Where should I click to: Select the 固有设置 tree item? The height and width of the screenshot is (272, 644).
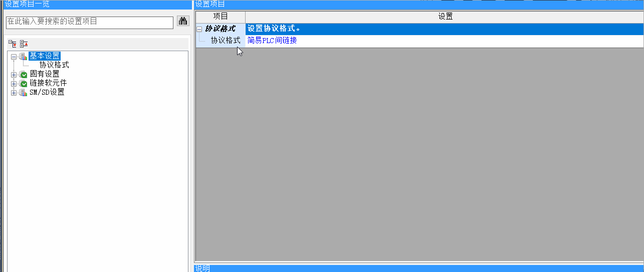[x=44, y=74]
